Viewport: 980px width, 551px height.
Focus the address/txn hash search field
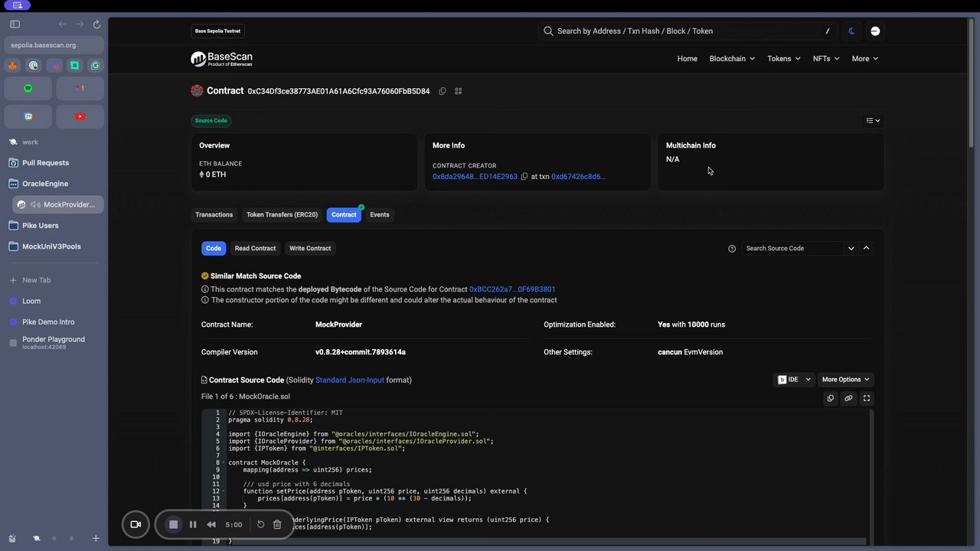685,31
